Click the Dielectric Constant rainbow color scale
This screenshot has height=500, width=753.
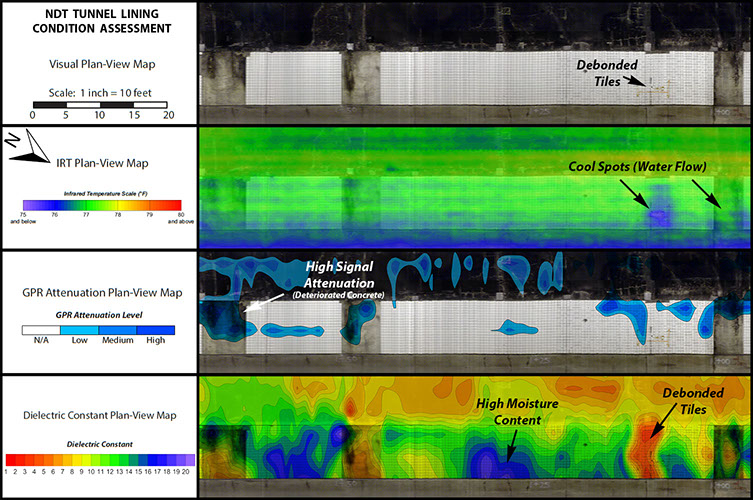click(97, 456)
